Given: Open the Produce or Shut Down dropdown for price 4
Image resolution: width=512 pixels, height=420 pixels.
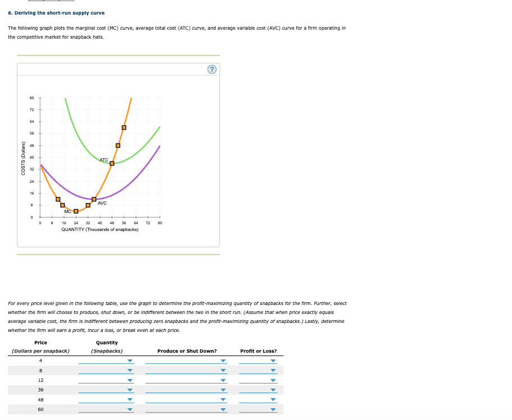Looking at the screenshot, I should pos(223,361).
